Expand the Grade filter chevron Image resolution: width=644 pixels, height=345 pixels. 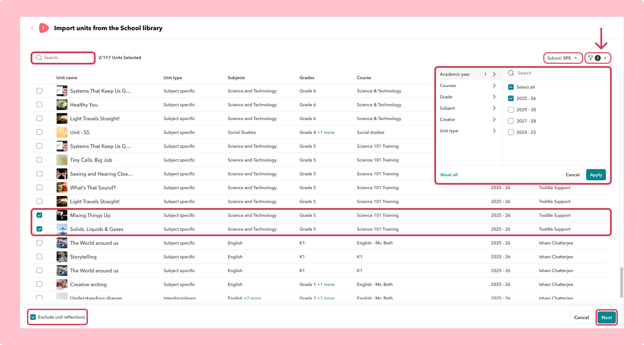[494, 97]
